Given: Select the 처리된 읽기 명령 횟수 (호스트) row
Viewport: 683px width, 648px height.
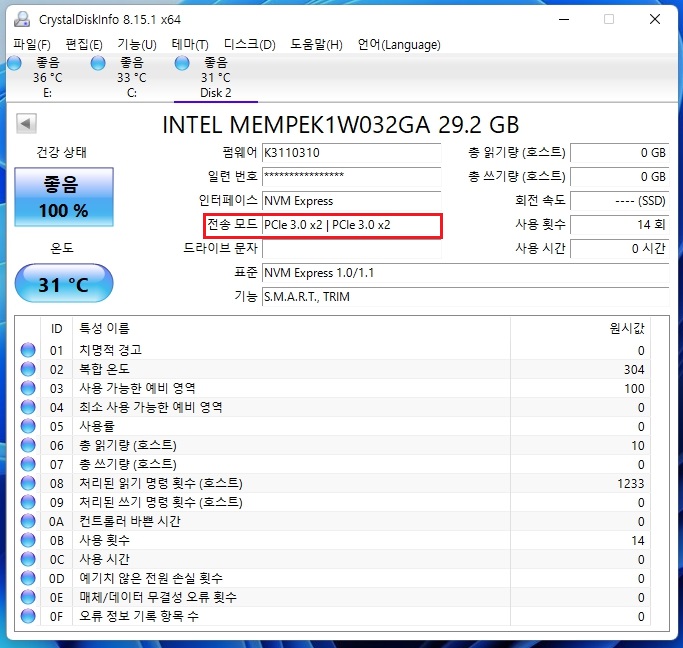Looking at the screenshot, I should pyautogui.click(x=333, y=483).
